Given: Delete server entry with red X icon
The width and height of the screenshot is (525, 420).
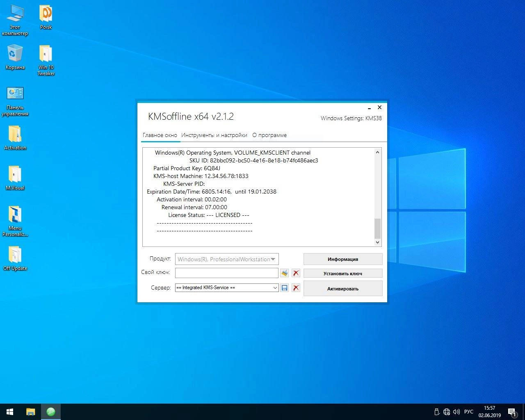Looking at the screenshot, I should pos(296,288).
